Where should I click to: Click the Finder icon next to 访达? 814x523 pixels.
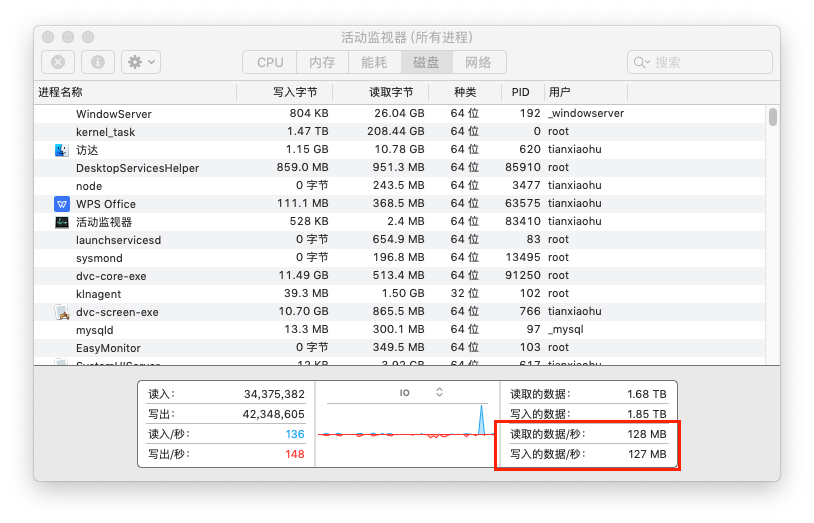62,150
